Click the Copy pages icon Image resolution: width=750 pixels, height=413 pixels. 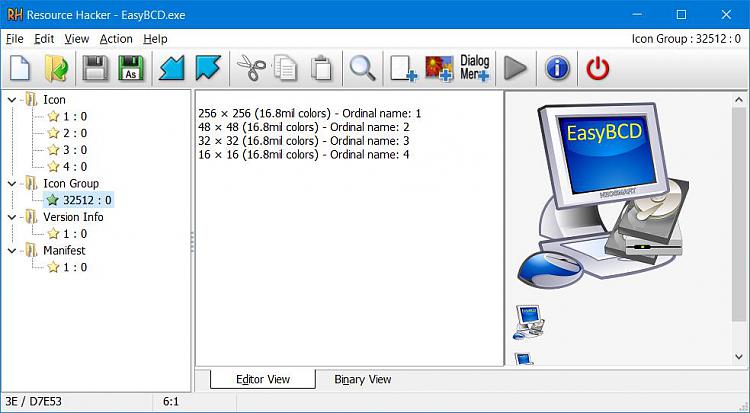[x=286, y=68]
